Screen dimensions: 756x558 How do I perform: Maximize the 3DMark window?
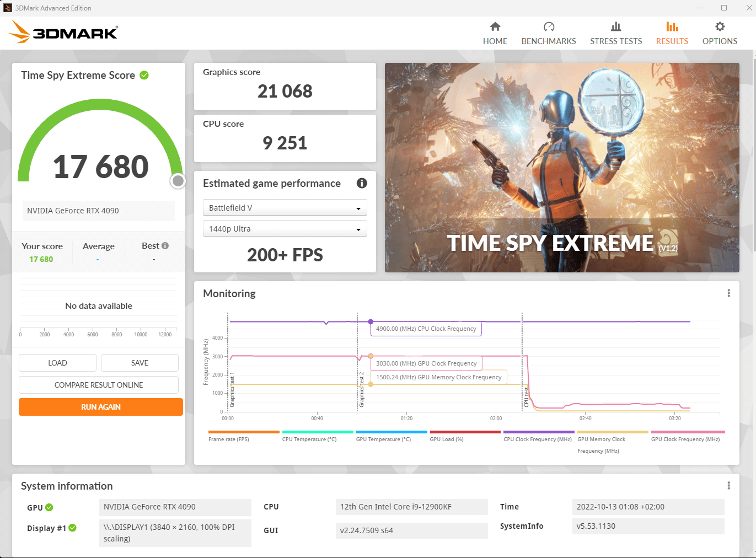point(724,8)
